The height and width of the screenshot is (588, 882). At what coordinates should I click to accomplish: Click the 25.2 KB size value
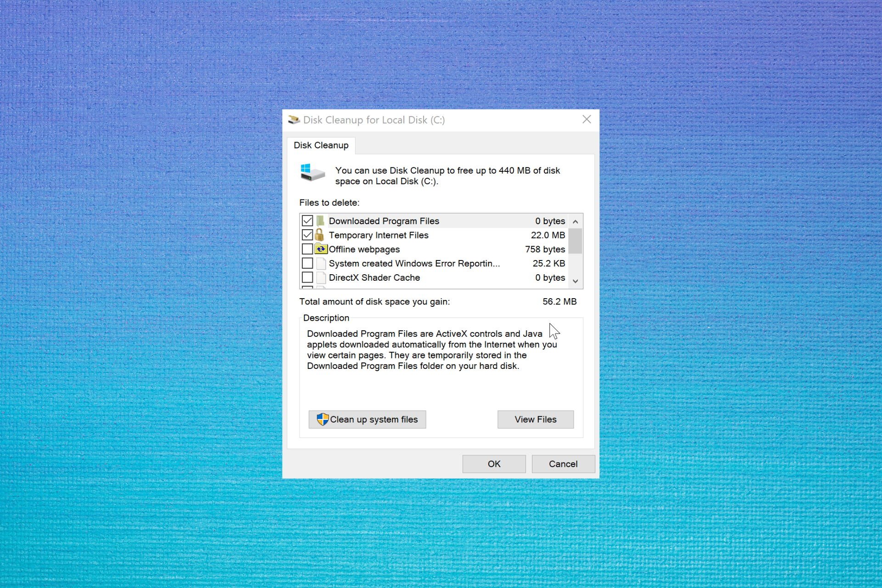549,263
